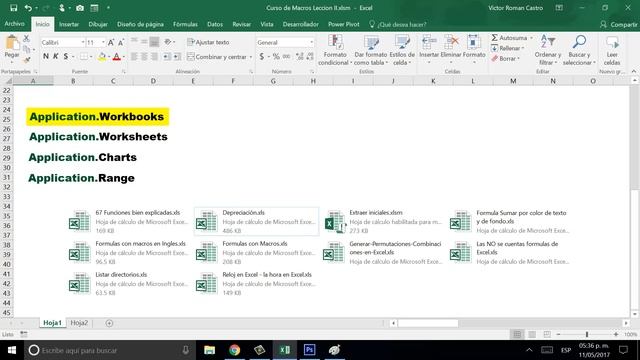Open the General number format dropdown

coord(311,42)
